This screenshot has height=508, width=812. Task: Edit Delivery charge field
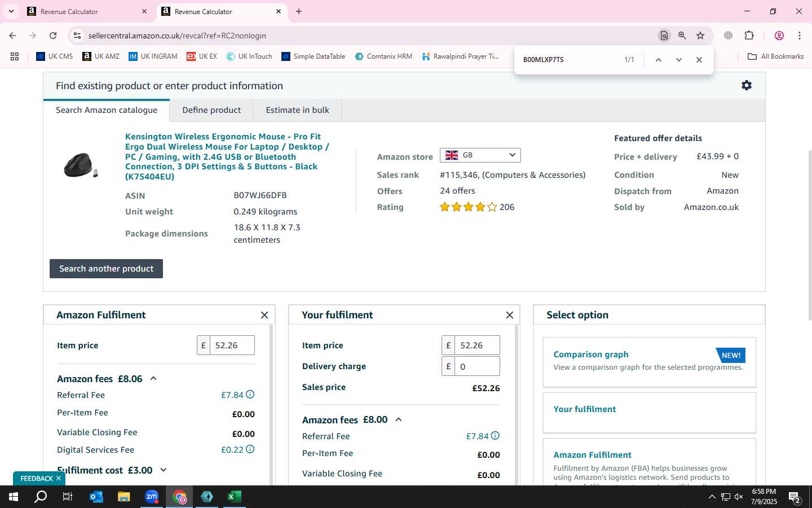click(x=477, y=366)
